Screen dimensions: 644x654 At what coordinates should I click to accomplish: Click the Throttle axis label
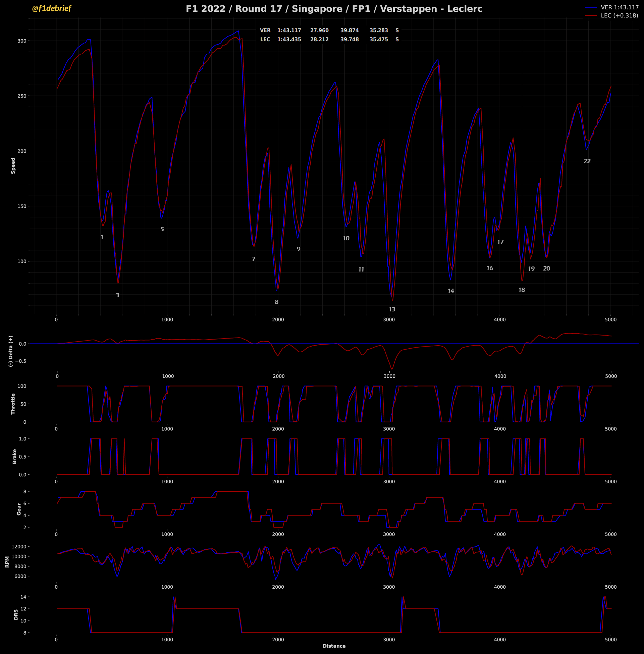(13, 404)
